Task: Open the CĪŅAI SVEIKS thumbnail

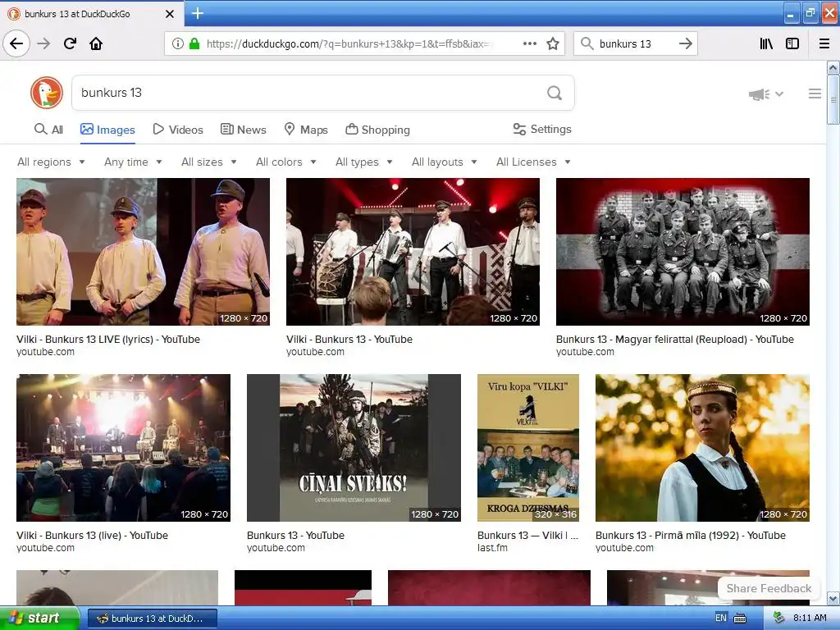Action: pos(354,448)
